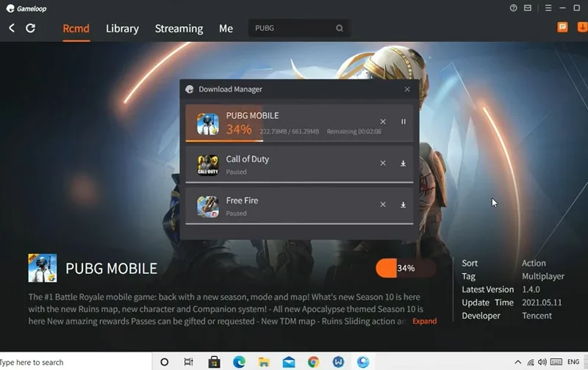Resume the Call of Duty download
This screenshot has height=370, width=588.
point(403,163)
